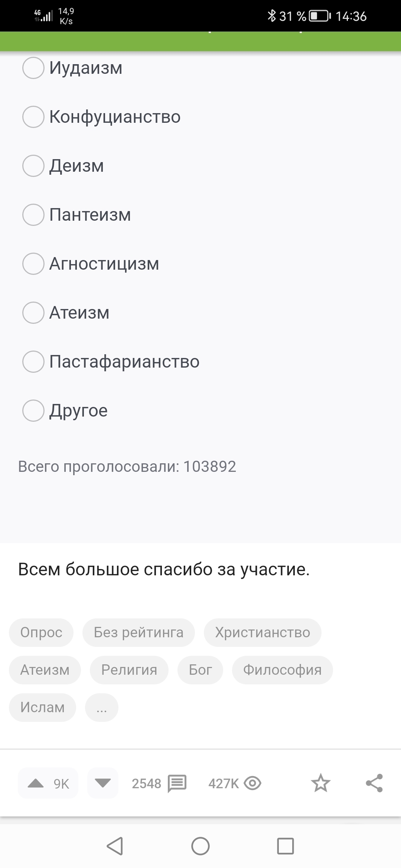The width and height of the screenshot is (401, 868).
Task: Open recent apps square button
Action: pos(285,846)
